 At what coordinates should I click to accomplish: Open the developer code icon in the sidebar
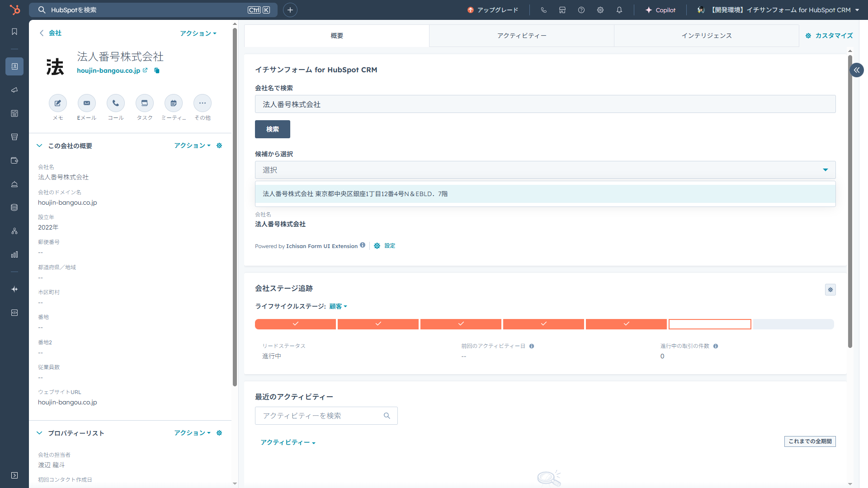coord(14,313)
